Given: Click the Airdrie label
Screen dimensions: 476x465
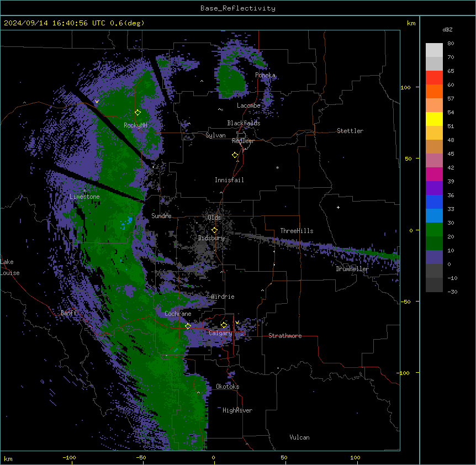Looking at the screenshot, I should (x=223, y=297).
